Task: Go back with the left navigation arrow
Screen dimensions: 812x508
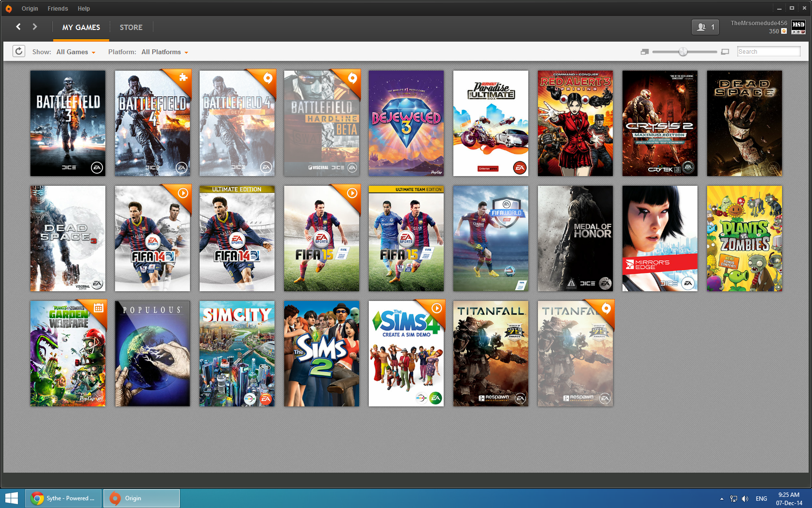Action: coord(18,27)
